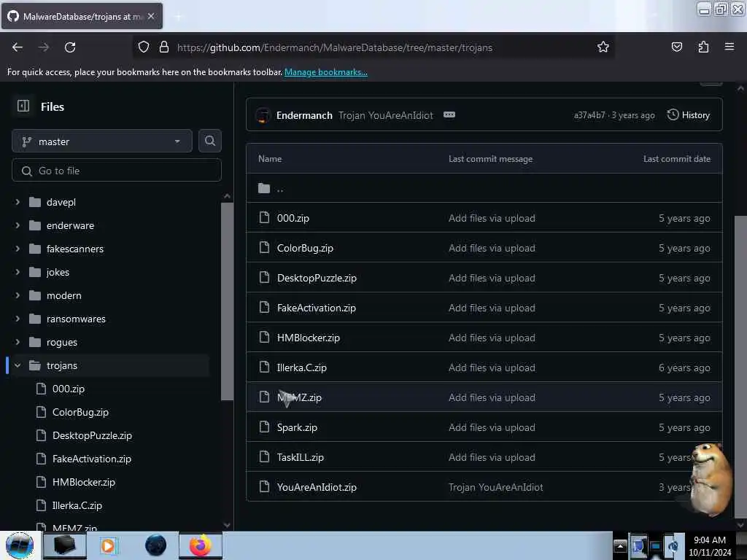Collapse the trojans folder
The image size is (747, 560).
coord(18,365)
